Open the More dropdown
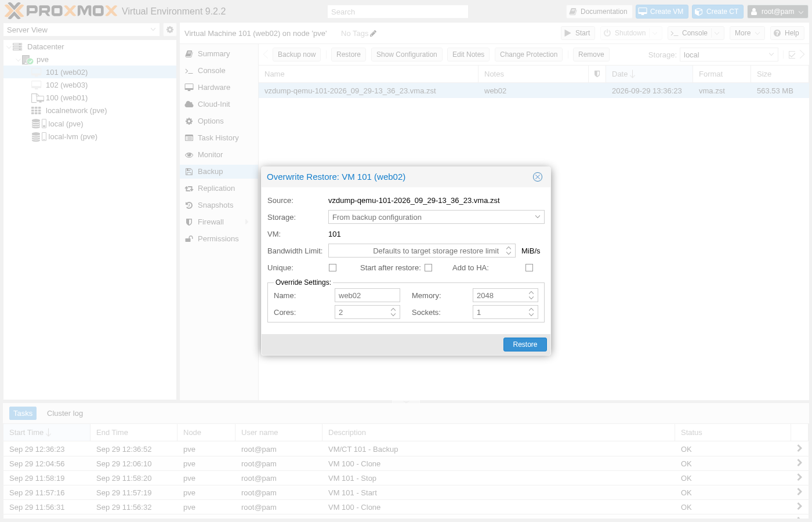This screenshot has height=522, width=812. (x=747, y=33)
